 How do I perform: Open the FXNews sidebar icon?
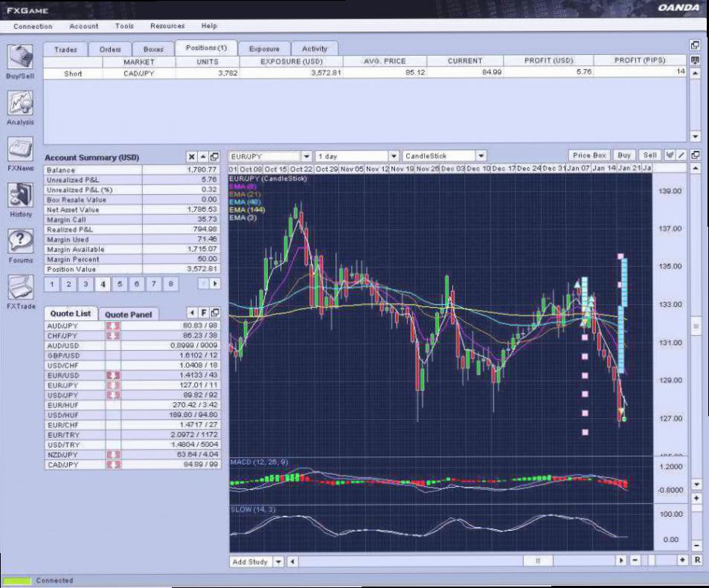click(x=20, y=149)
